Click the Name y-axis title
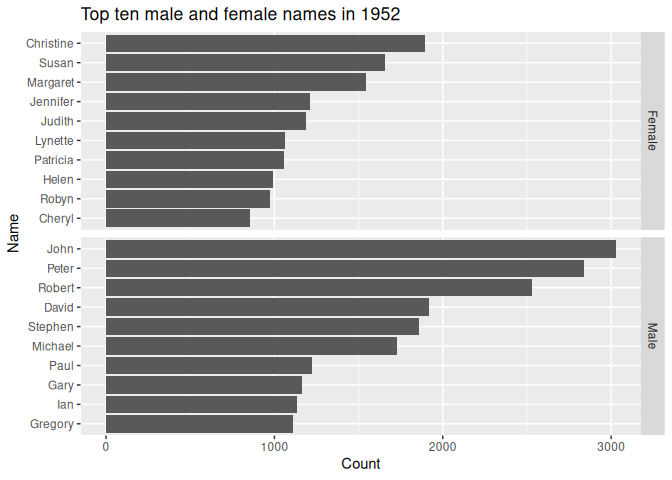This screenshot has height=480, width=672. [x=13, y=232]
